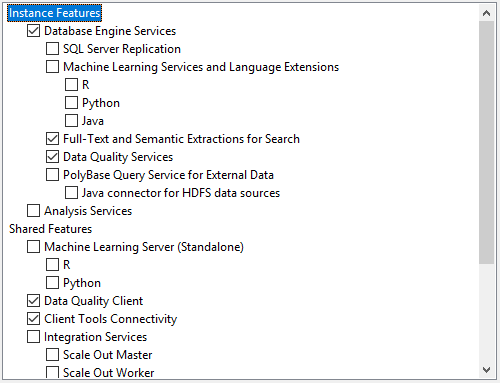Enable the Scale Out Worker checkbox
This screenshot has width=500, height=383.
click(52, 372)
